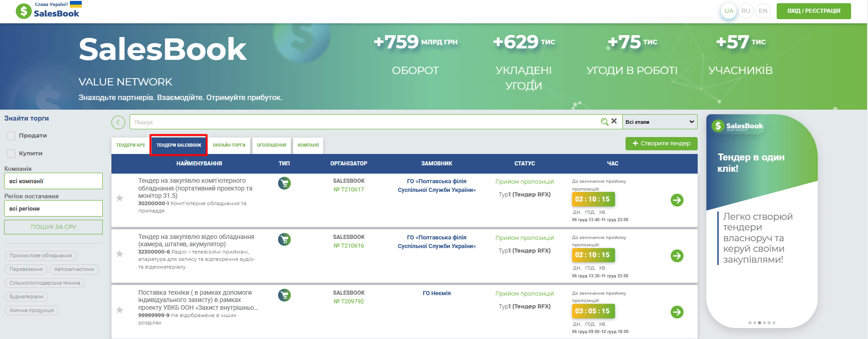Click the 03:05:15 countdown timer
The height and width of the screenshot is (339, 868).
click(x=593, y=311)
